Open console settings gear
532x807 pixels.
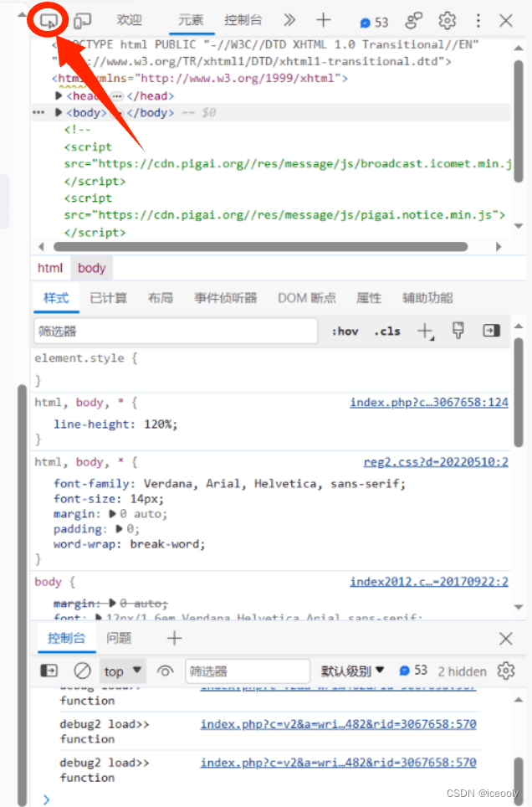pos(506,671)
